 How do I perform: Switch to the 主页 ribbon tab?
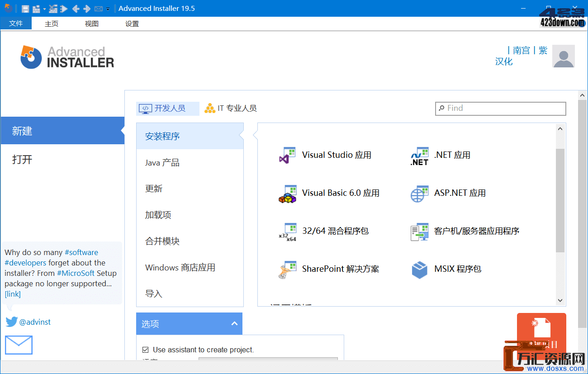tap(52, 24)
